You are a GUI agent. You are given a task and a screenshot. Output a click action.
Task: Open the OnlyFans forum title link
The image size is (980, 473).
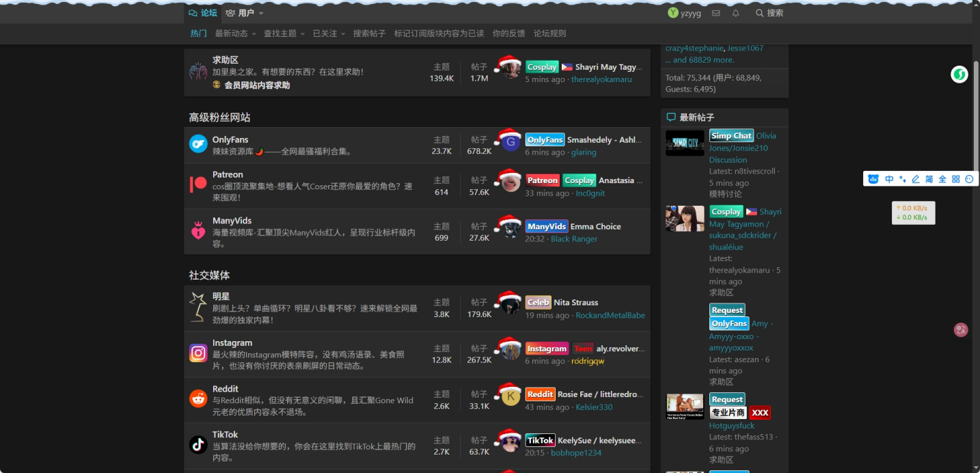230,139
